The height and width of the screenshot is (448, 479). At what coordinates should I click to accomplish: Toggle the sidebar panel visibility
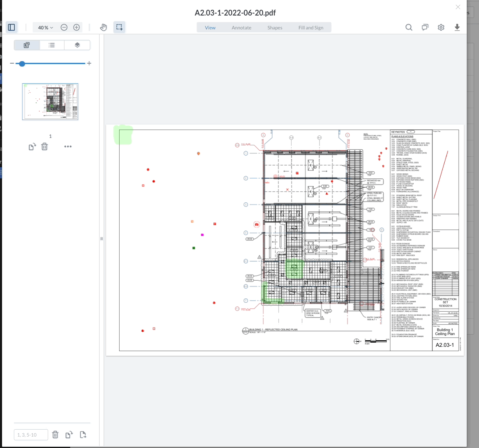tap(11, 27)
